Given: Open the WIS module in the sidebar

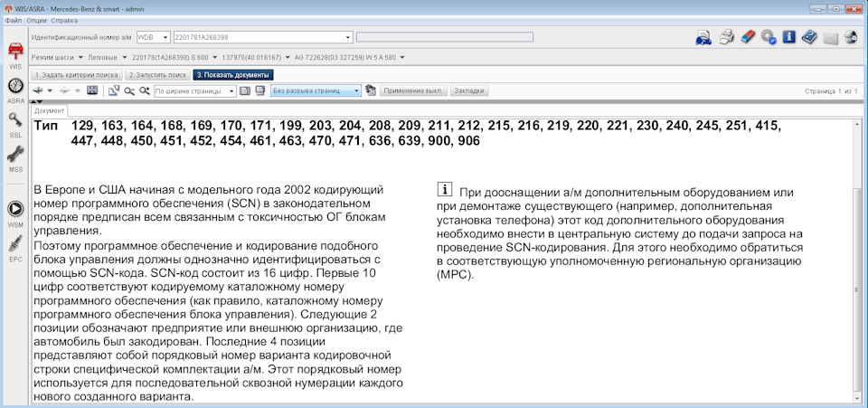Looking at the screenshot, I should point(15,52).
